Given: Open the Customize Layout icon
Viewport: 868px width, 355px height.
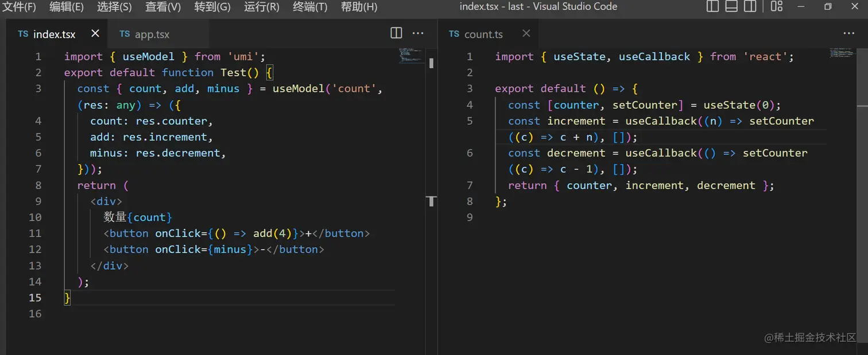Looking at the screenshot, I should 777,6.
